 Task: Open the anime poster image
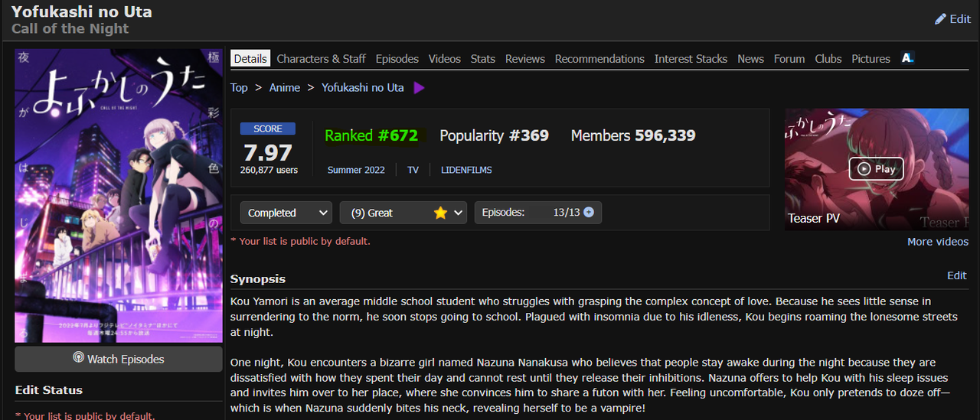click(119, 196)
